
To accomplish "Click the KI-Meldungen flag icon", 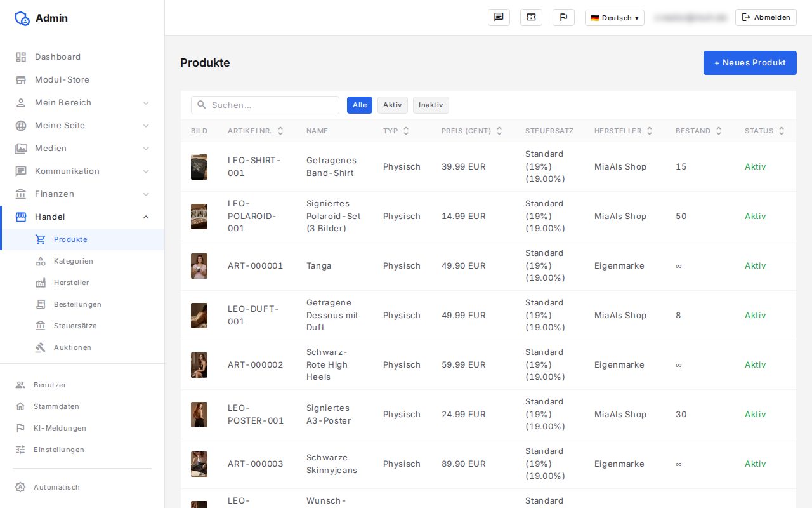I will [20, 428].
